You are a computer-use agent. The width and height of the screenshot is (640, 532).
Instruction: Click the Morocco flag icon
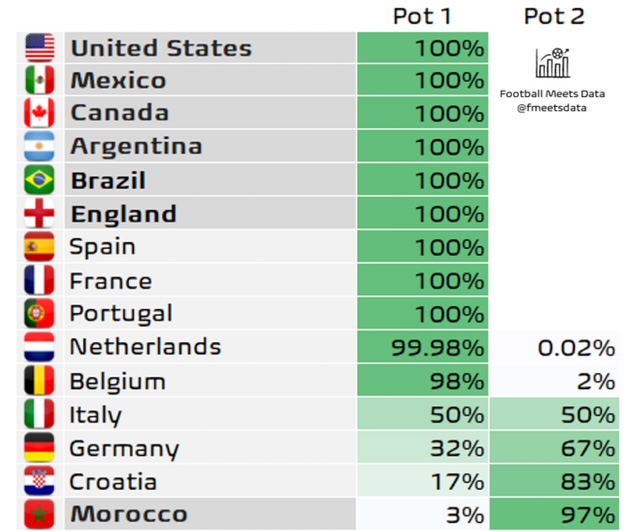(x=39, y=515)
